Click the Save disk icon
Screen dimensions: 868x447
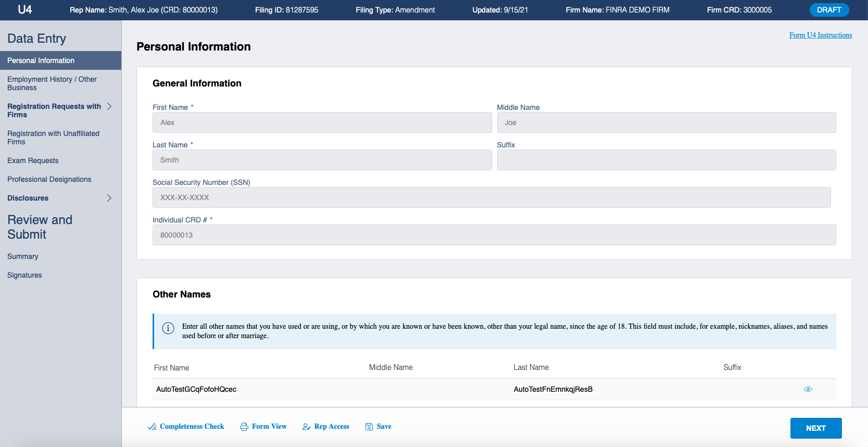[369, 427]
